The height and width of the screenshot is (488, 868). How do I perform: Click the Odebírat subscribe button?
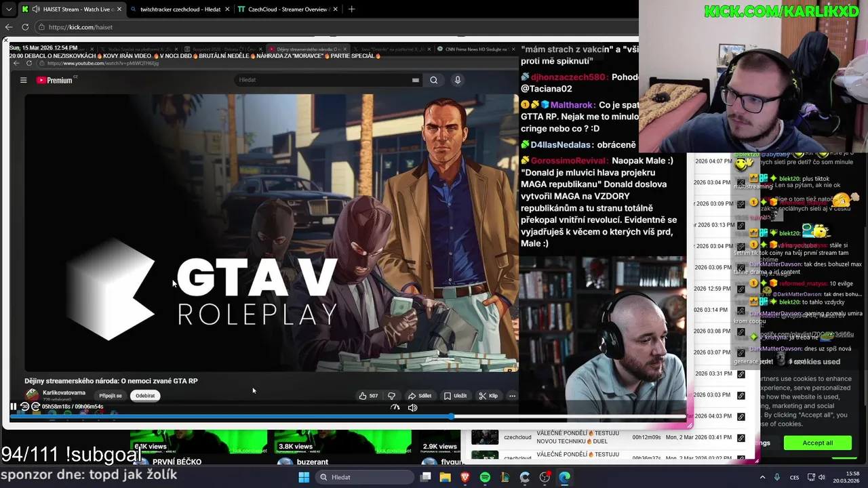point(145,396)
